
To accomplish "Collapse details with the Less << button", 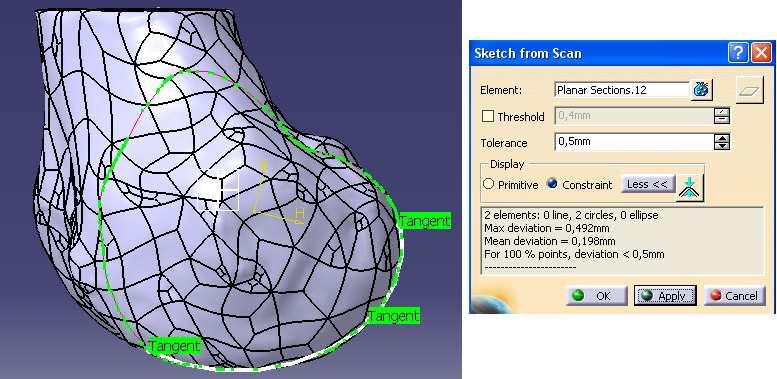I will click(647, 184).
